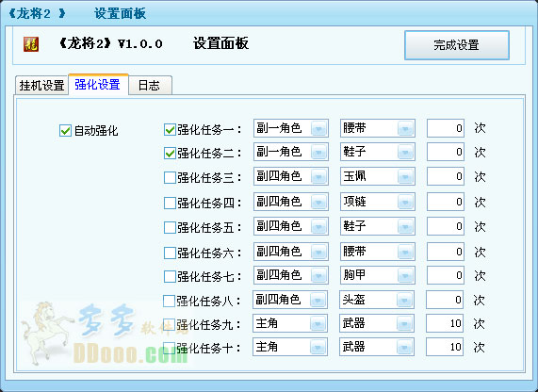Click count field for 强化任务五
The image size is (538, 392).
click(x=446, y=226)
